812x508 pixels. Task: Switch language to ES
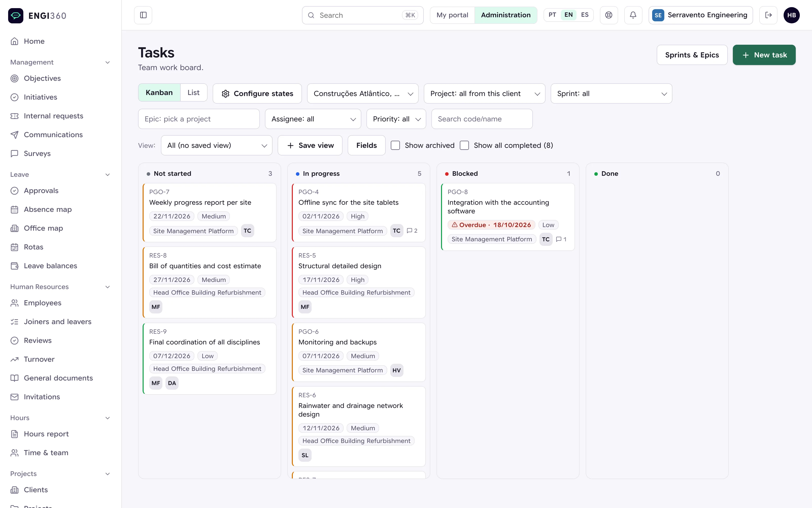click(584, 15)
